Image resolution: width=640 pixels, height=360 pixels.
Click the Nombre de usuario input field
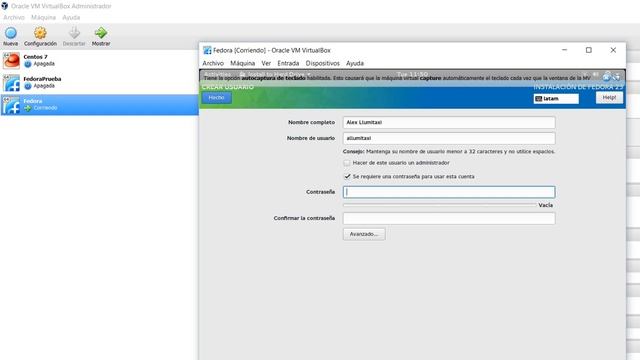(449, 138)
